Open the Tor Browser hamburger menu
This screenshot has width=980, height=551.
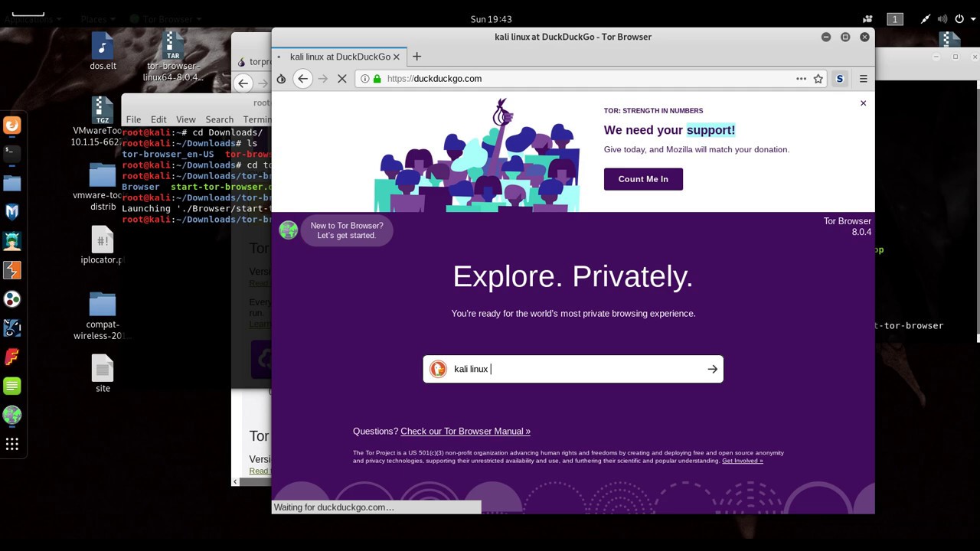point(863,79)
